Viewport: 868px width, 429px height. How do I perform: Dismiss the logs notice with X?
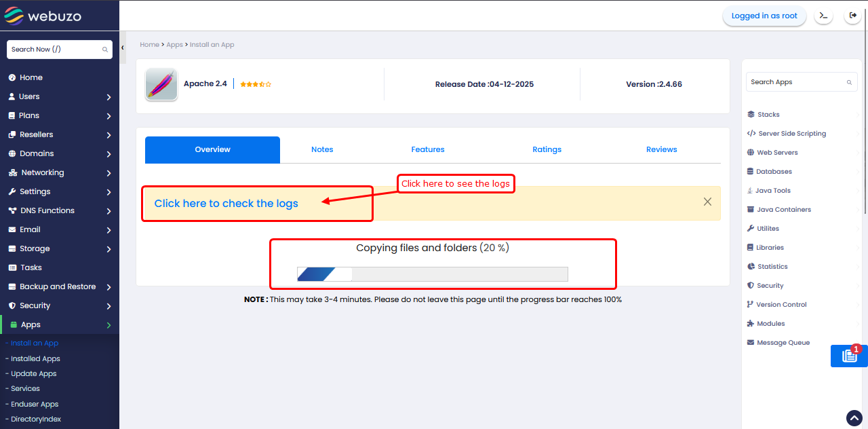(707, 202)
